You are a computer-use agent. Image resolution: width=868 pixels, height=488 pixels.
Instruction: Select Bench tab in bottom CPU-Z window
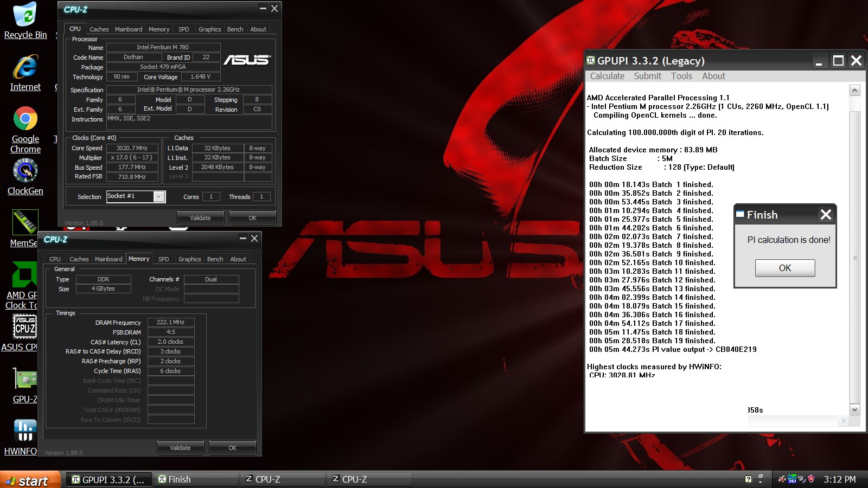[215, 259]
